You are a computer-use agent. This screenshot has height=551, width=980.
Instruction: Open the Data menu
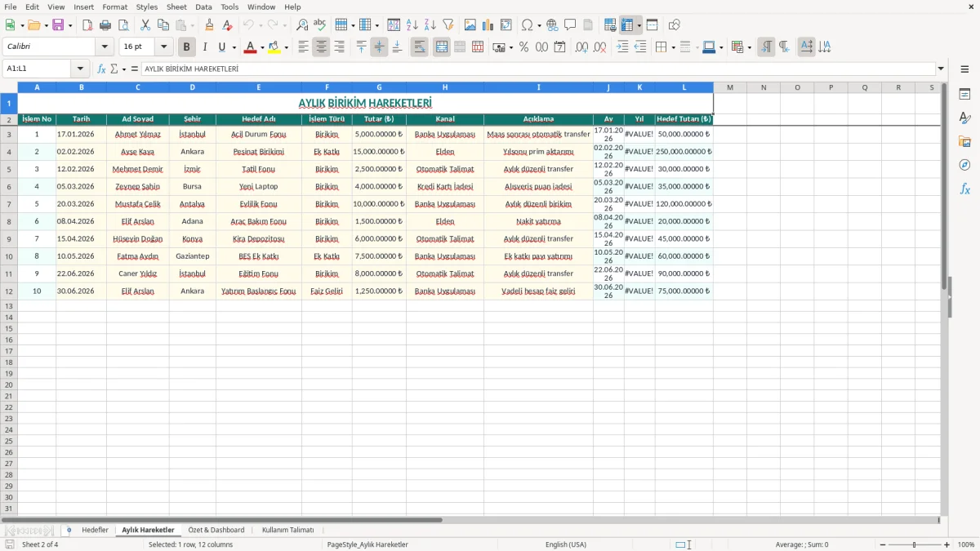pos(203,7)
